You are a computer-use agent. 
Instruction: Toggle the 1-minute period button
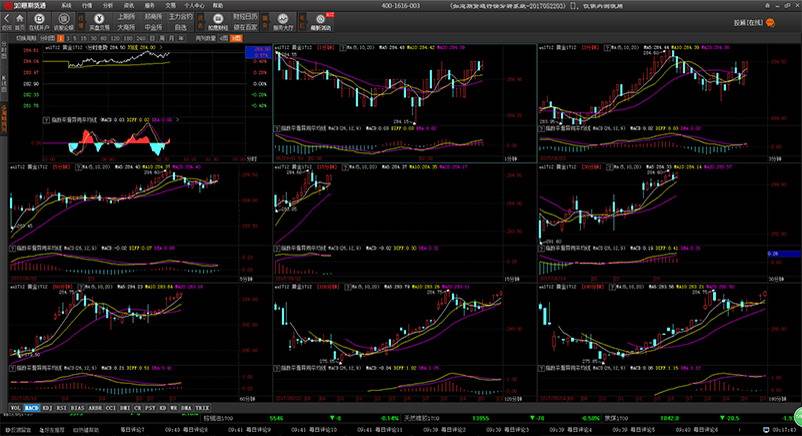[61, 38]
